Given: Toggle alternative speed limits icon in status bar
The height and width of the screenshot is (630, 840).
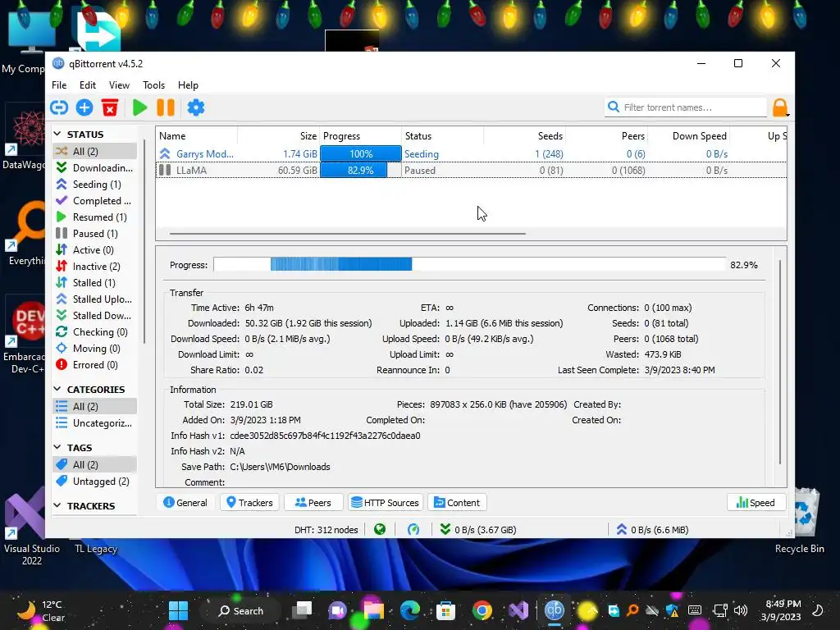Looking at the screenshot, I should [413, 530].
